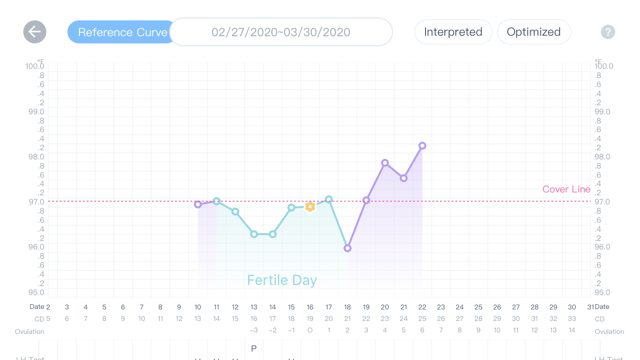Viewport: 640px width, 360px height.
Task: Click the data point on date 21
Action: (x=404, y=178)
